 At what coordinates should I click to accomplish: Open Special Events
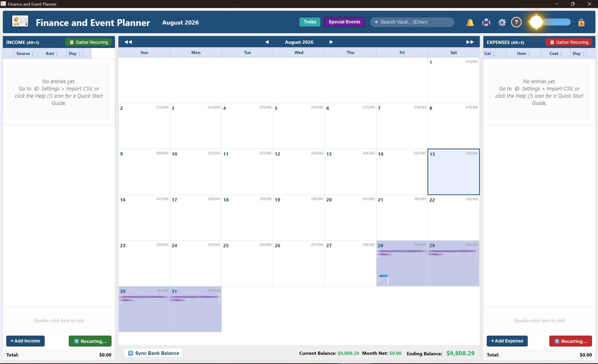[x=344, y=22]
